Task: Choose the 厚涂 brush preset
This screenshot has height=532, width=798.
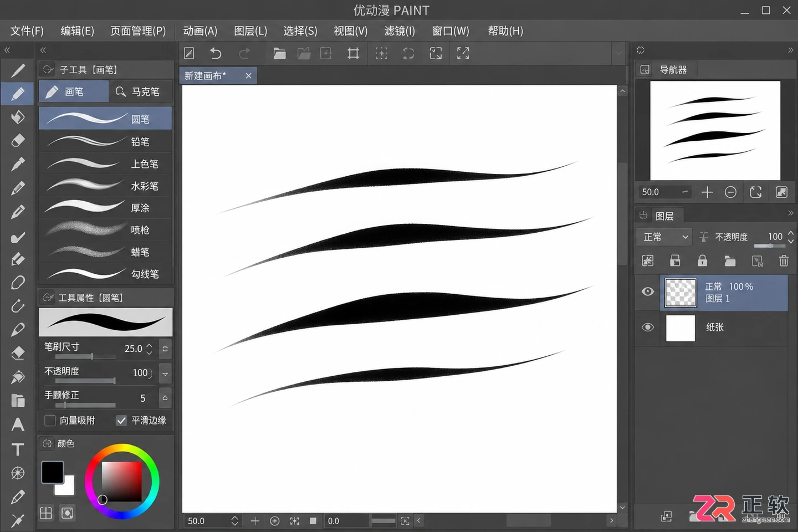Action: [105, 208]
